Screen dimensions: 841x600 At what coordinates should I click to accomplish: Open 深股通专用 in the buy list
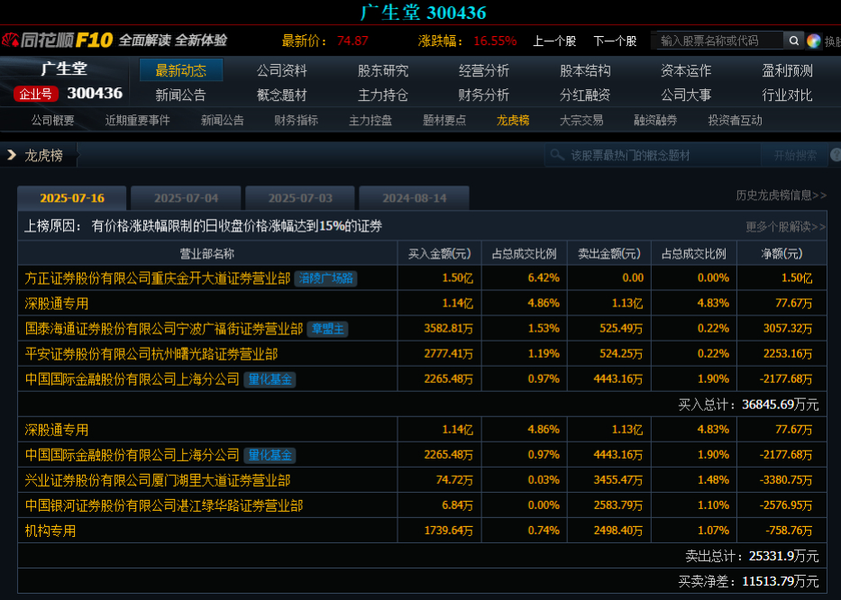[56, 303]
